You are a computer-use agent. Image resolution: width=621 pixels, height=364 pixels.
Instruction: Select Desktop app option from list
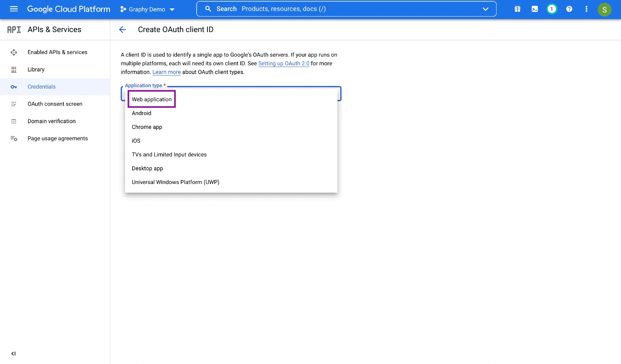coord(147,168)
